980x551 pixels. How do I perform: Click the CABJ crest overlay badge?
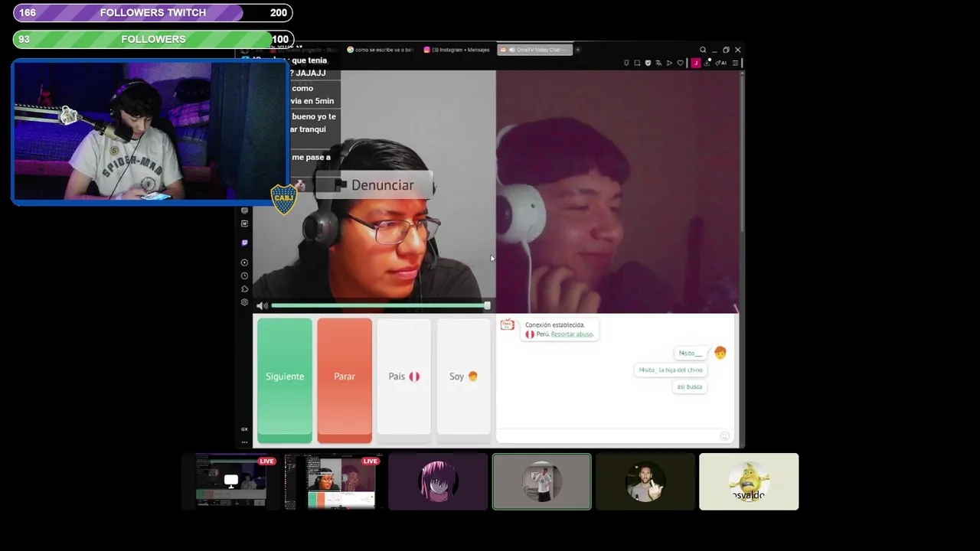click(x=284, y=199)
